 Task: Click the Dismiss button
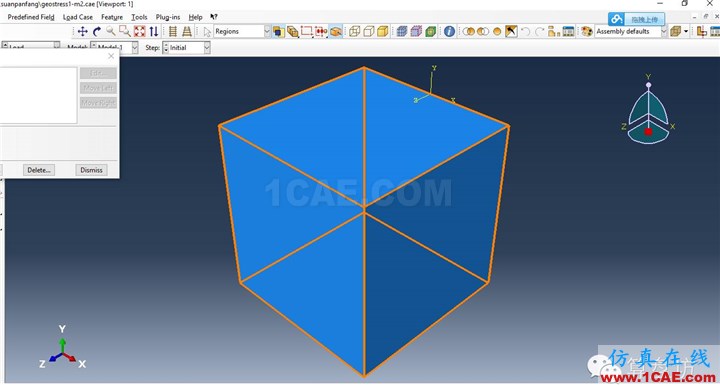tap(91, 170)
